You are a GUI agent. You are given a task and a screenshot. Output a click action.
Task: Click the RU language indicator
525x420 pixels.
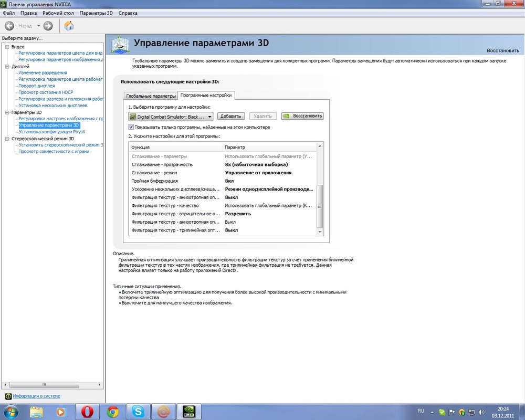[x=421, y=411]
